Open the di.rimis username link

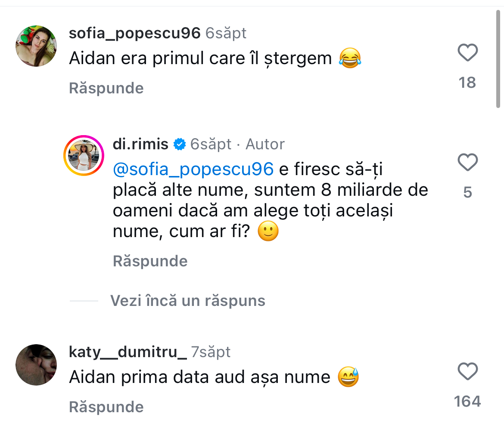[140, 144]
